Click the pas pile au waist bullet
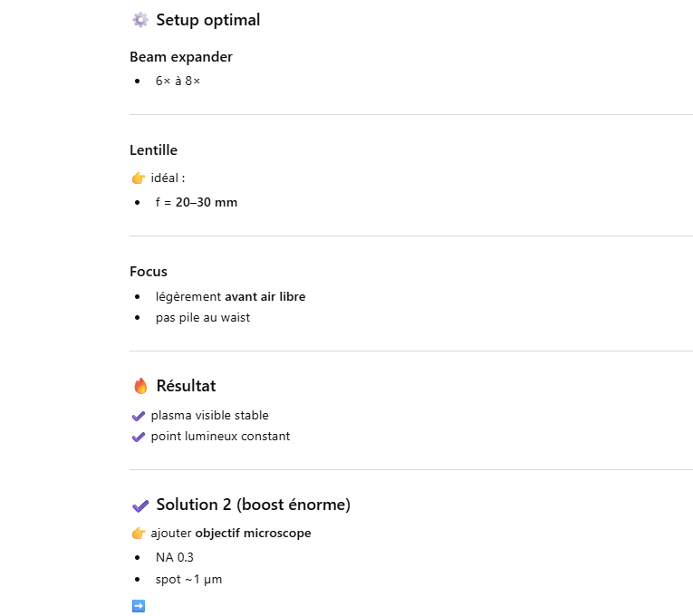This screenshot has height=616, width=693. [x=203, y=318]
